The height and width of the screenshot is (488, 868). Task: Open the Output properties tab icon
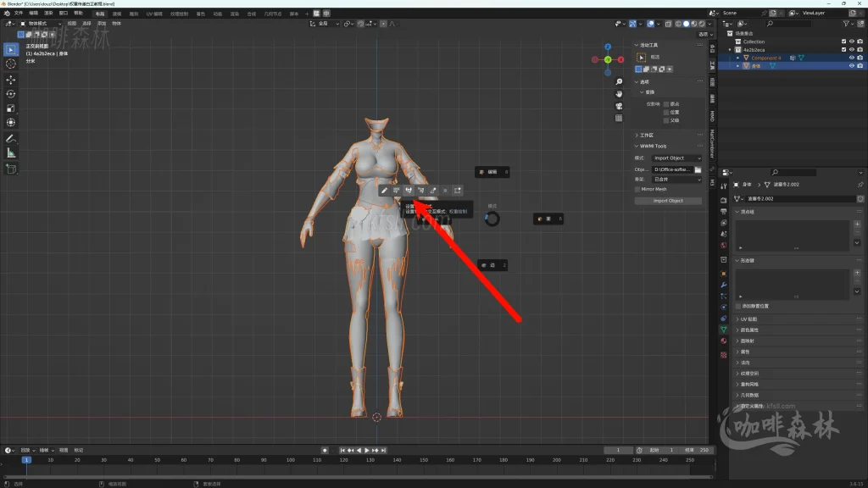(724, 211)
